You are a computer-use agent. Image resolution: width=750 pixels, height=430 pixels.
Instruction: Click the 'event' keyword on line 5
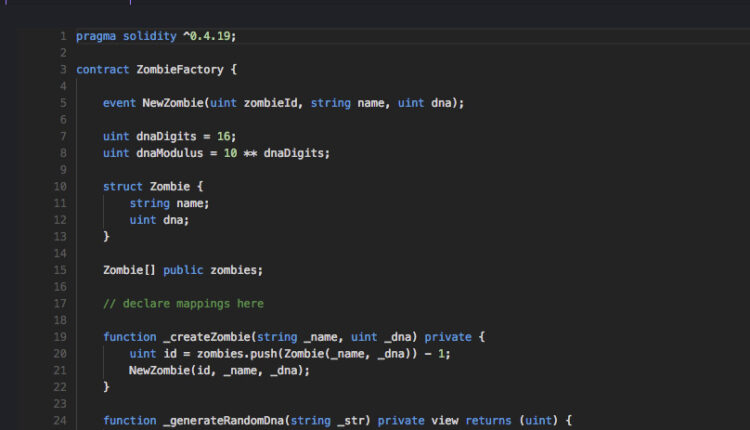[x=119, y=103]
